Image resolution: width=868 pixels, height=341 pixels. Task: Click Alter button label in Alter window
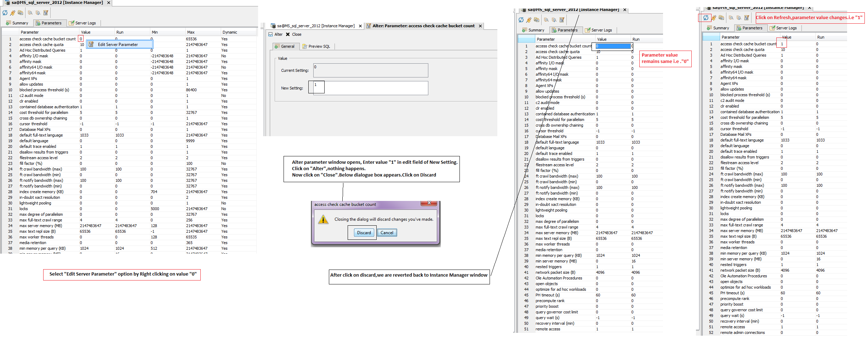278,34
